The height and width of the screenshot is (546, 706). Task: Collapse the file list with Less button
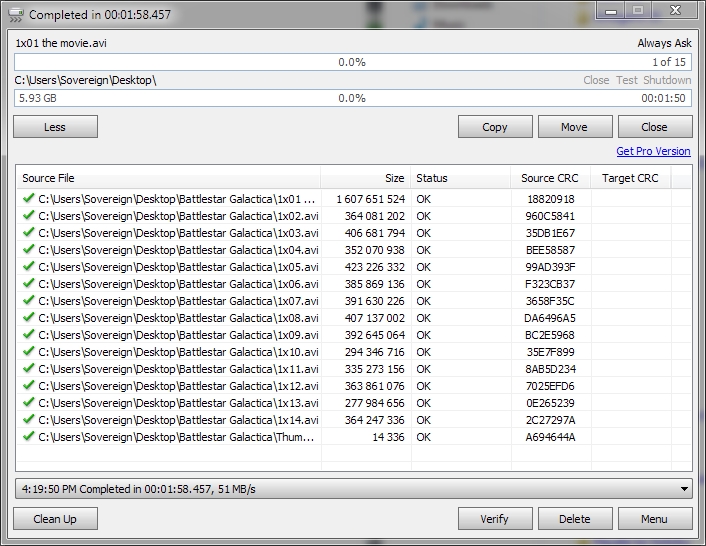coord(55,127)
